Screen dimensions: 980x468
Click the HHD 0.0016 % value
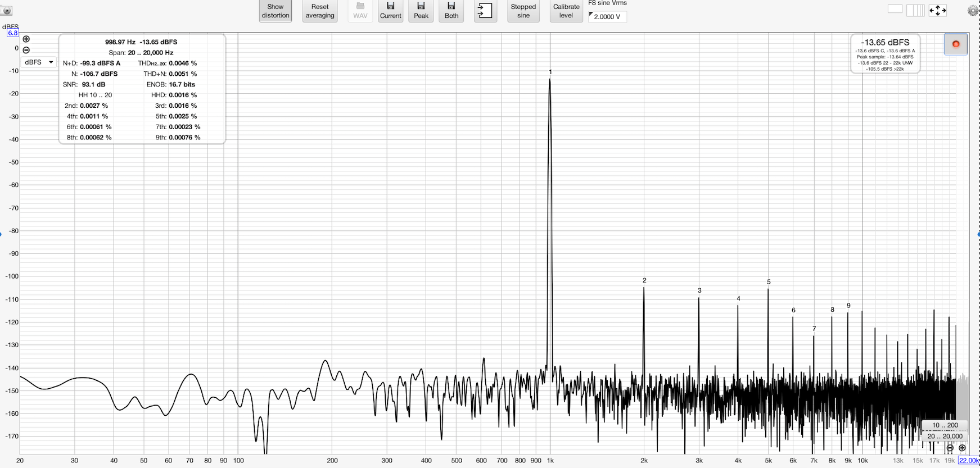(x=183, y=95)
